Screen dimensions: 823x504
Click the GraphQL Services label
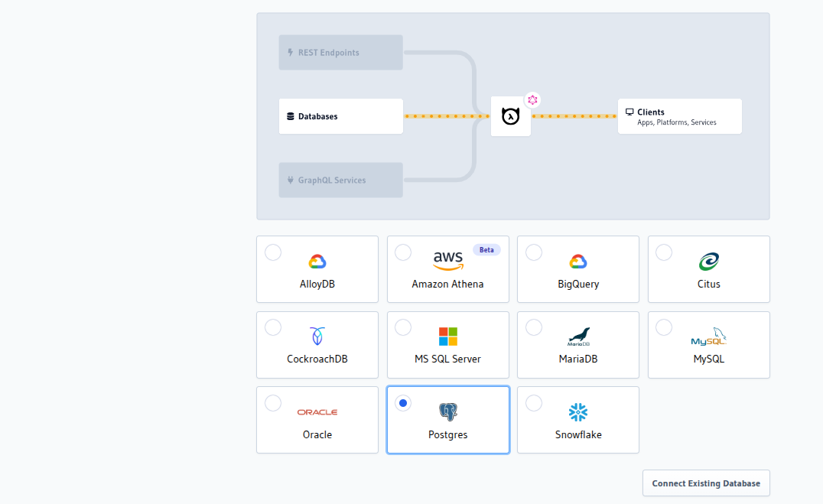[332, 180]
